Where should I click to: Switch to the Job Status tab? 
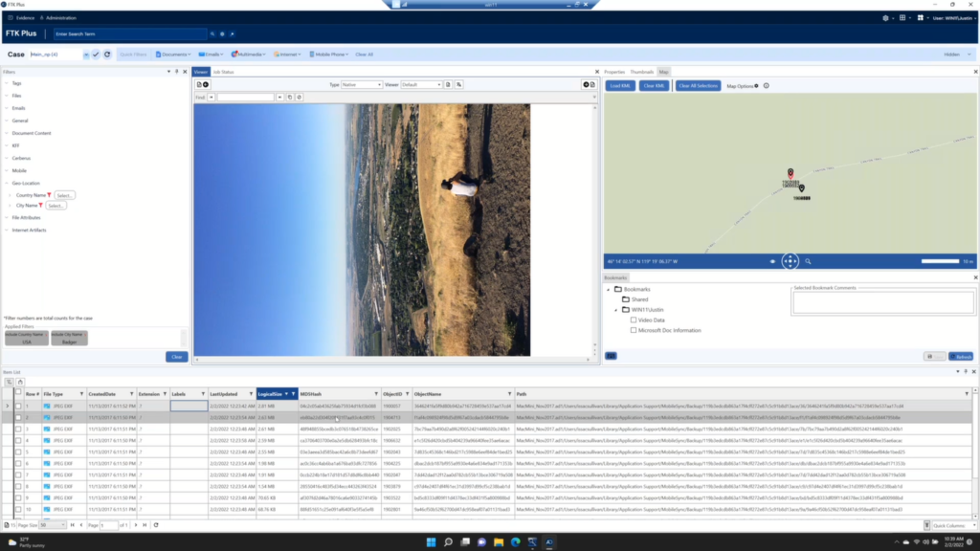coord(223,72)
